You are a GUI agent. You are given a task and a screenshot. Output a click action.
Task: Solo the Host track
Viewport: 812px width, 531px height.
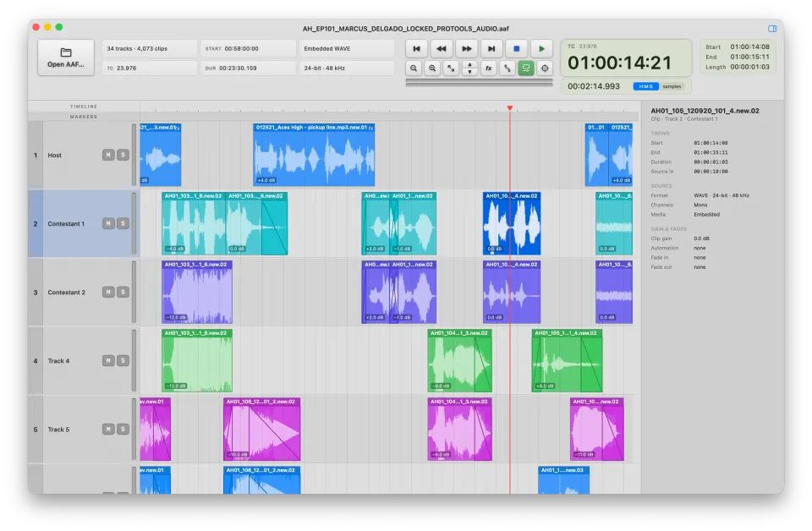pos(123,155)
